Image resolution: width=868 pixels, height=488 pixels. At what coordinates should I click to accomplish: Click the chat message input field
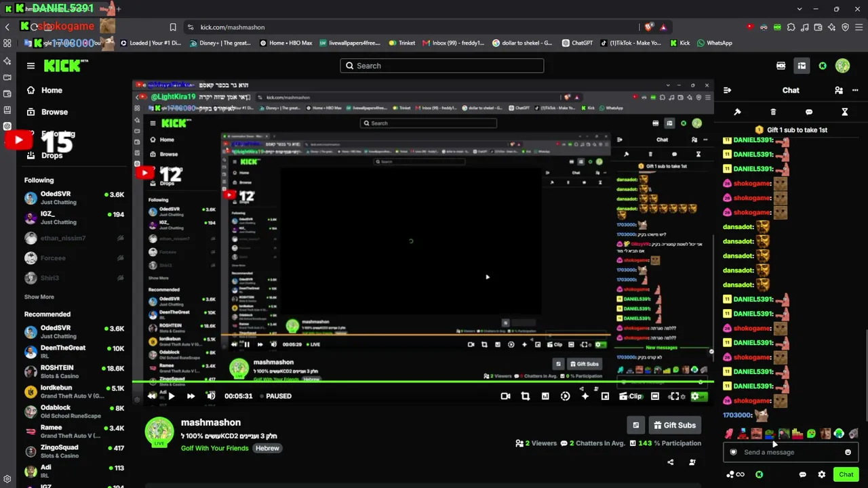coord(791,452)
